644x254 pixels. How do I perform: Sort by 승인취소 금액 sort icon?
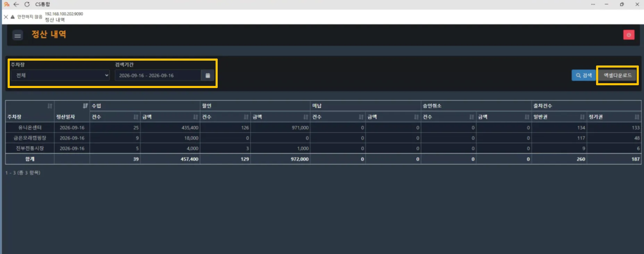(x=527, y=117)
